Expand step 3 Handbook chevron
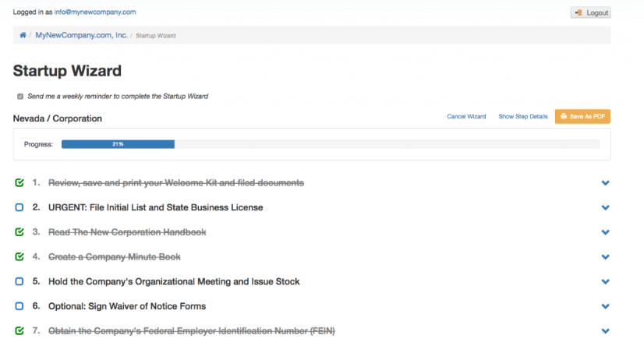 coord(605,232)
